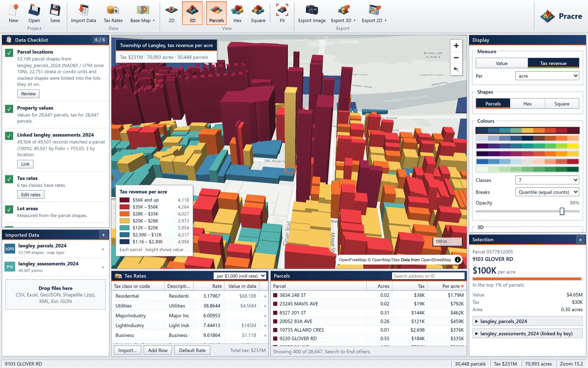Toggle the Linked langley_assessments_2024 checkbox

pyautogui.click(x=9, y=136)
